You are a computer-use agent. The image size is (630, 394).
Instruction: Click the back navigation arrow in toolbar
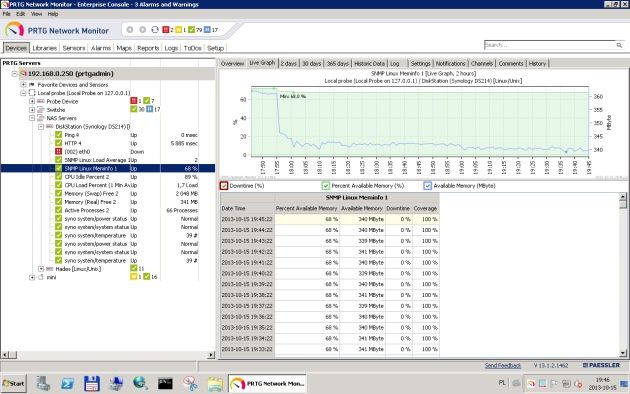tap(130, 30)
